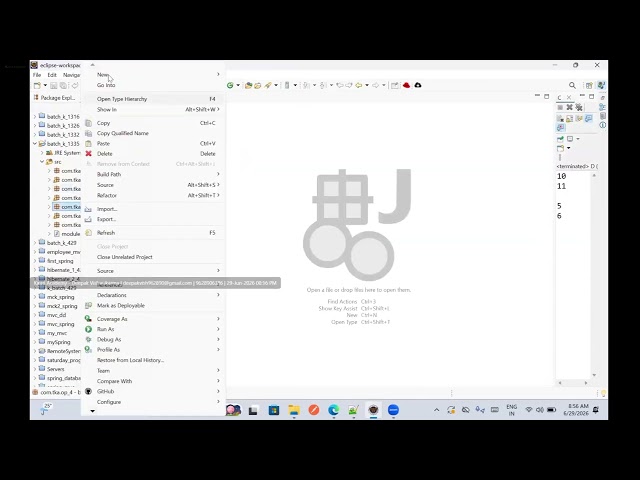
Task: Click the red hat toolbar icon
Action: [x=406, y=85]
